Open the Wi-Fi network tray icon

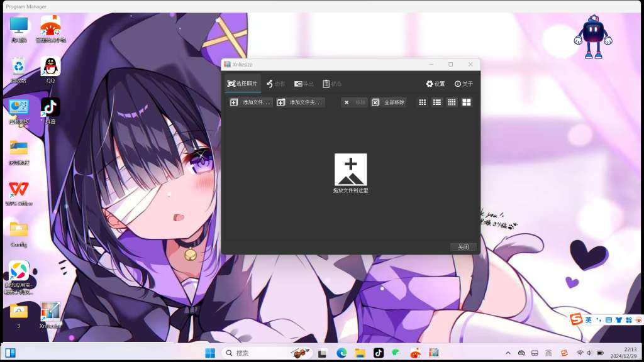[x=579, y=353]
